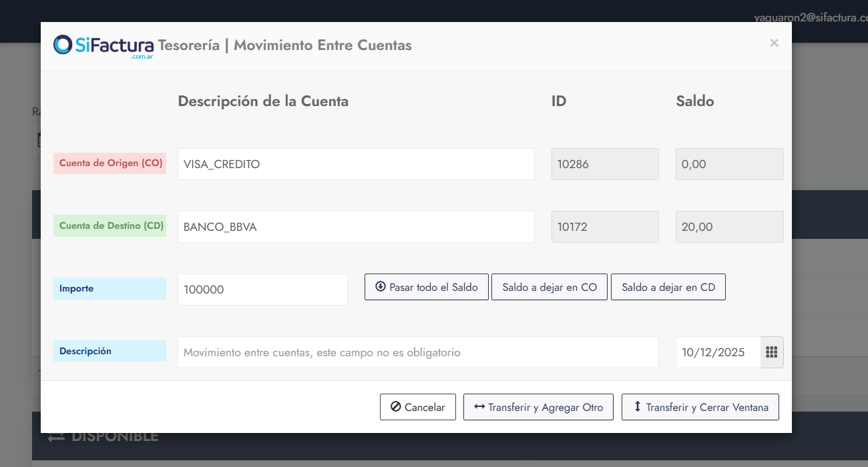Close the Movimiento Entre Cuentas dialog
This screenshot has width=868, height=467.
774,43
